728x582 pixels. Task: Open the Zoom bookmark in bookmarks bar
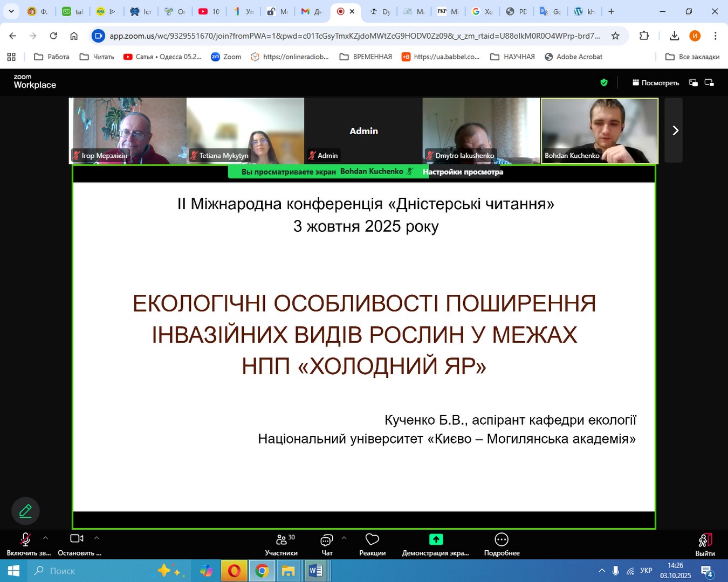click(226, 57)
